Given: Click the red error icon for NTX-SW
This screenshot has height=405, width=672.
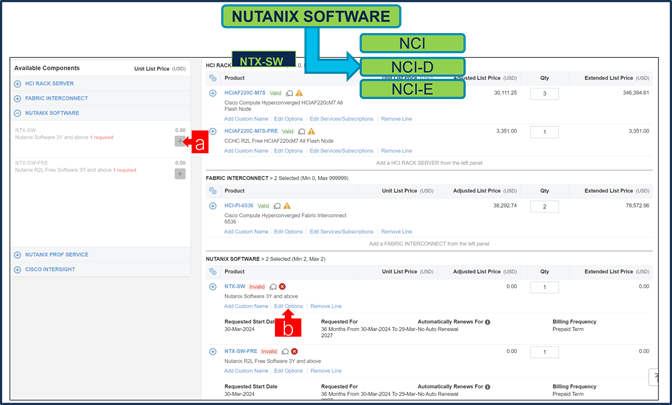Looking at the screenshot, I should (282, 286).
